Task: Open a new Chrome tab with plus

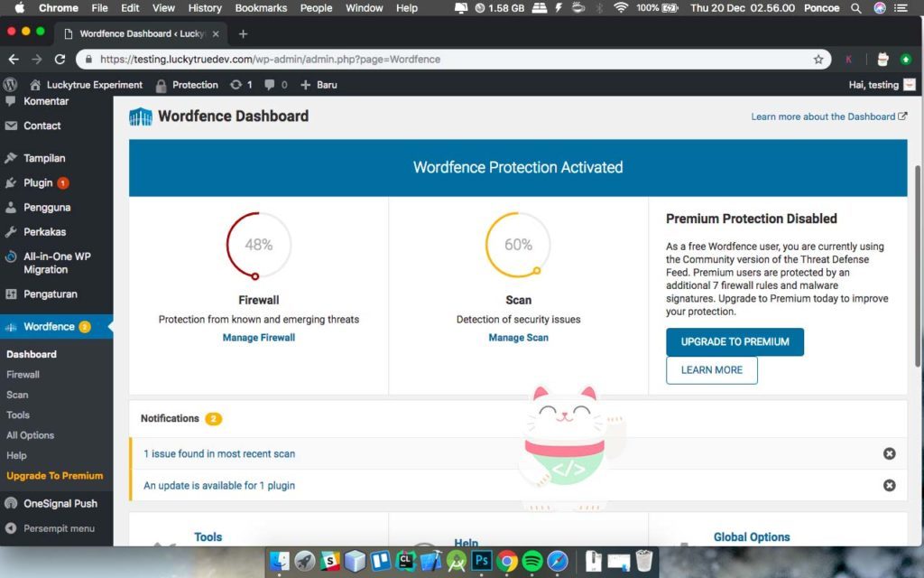Action: click(243, 33)
